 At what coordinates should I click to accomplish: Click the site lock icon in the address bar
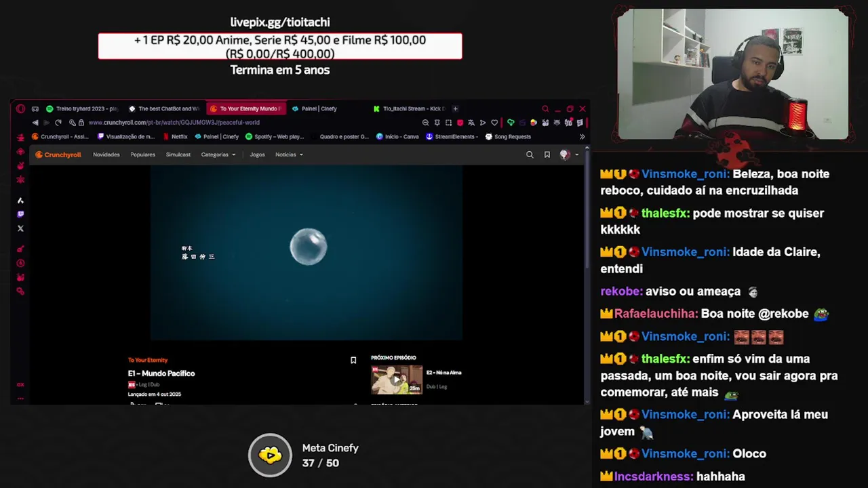click(81, 123)
